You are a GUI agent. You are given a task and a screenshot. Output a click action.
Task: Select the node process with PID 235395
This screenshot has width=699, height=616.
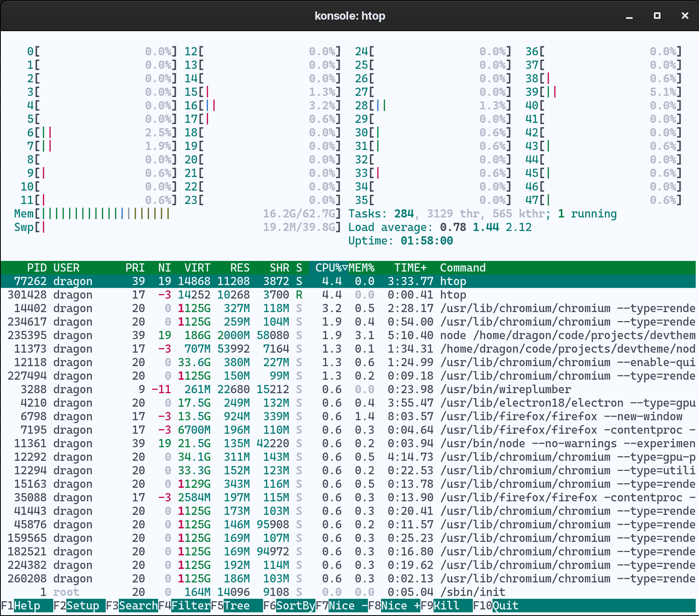coord(348,335)
